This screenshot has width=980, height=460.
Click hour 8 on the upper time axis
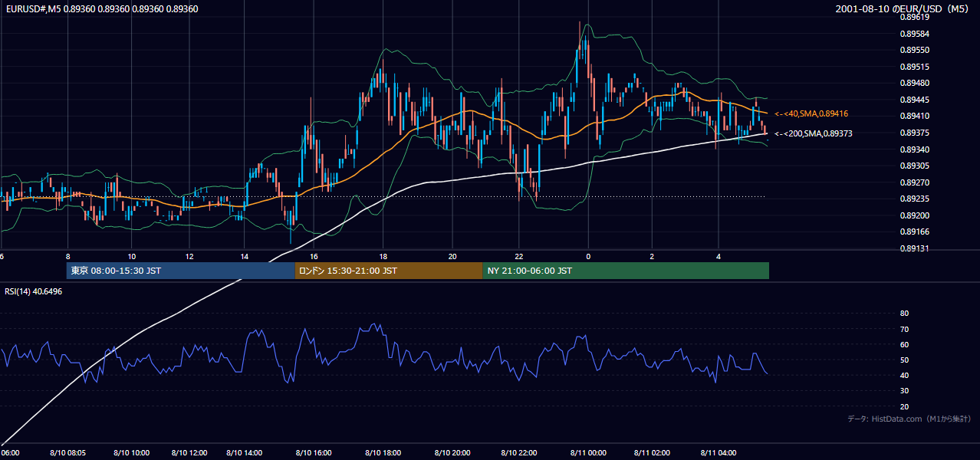pos(68,256)
